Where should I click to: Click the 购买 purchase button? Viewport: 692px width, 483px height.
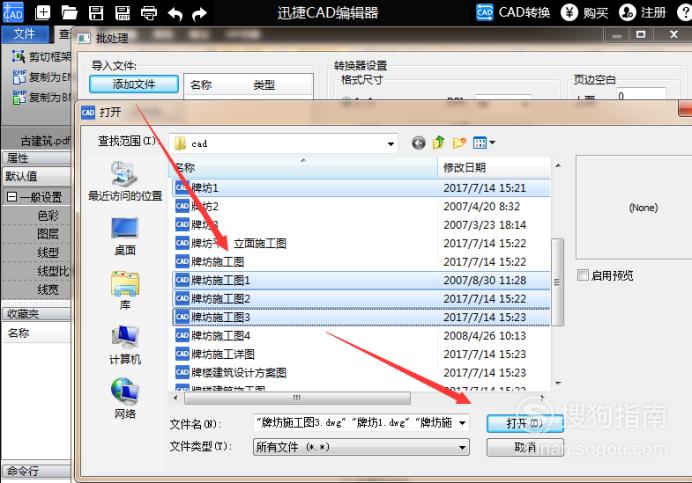pyautogui.click(x=585, y=12)
